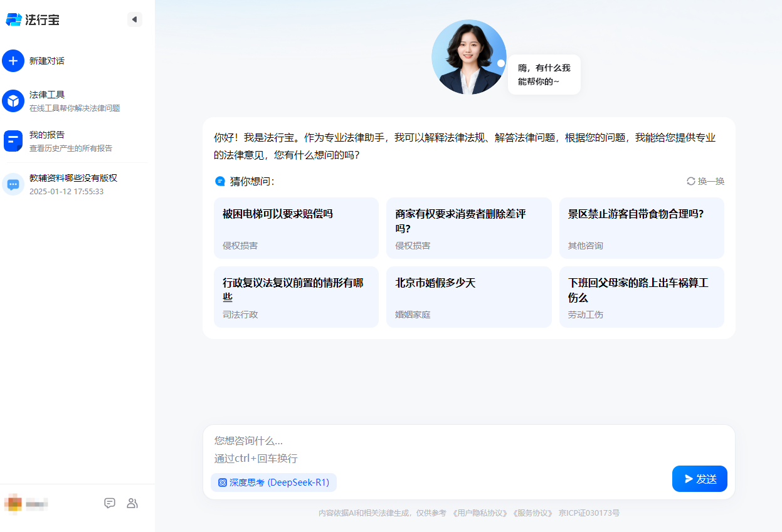This screenshot has width=782, height=532.
Task: Click the chat bubble icon beside 教辅资料 conversation
Action: pyautogui.click(x=13, y=184)
